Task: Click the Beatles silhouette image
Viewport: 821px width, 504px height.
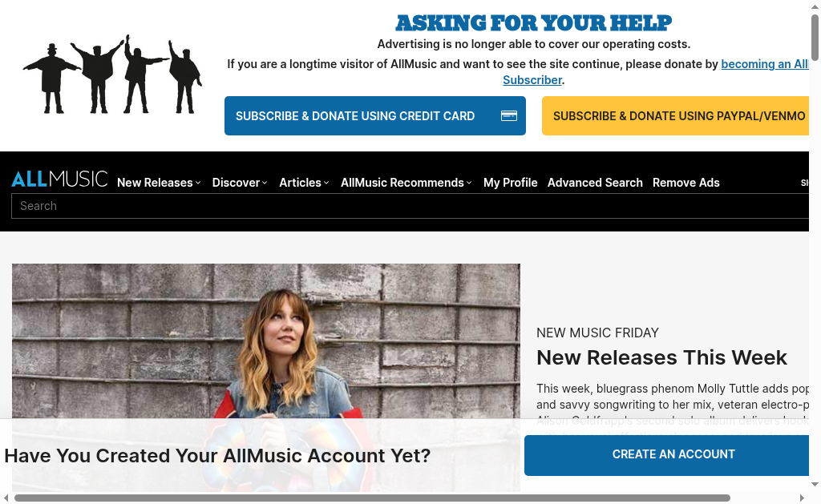Action: pyautogui.click(x=112, y=74)
